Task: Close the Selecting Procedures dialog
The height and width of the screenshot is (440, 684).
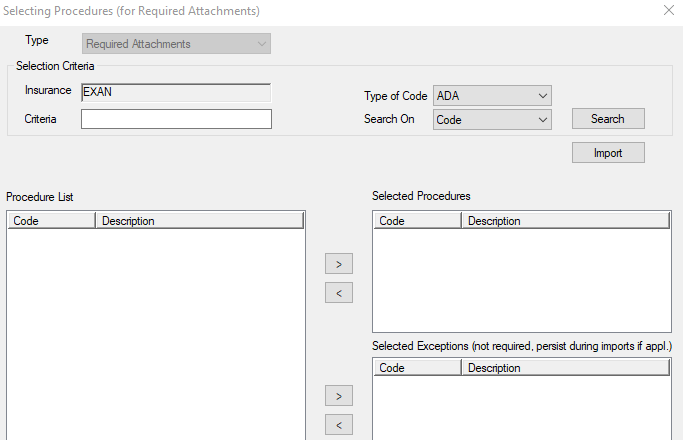Action: pyautogui.click(x=668, y=10)
